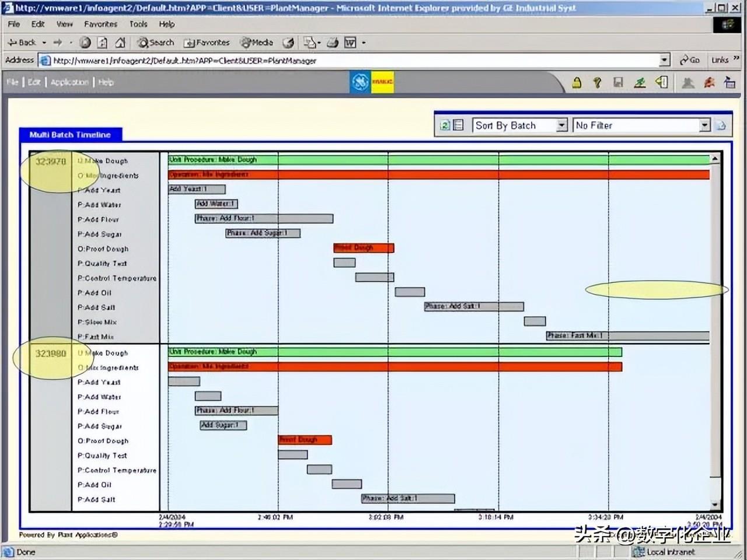The width and height of the screenshot is (747, 560).
Task: Click the GE logo icon
Action: point(360,82)
